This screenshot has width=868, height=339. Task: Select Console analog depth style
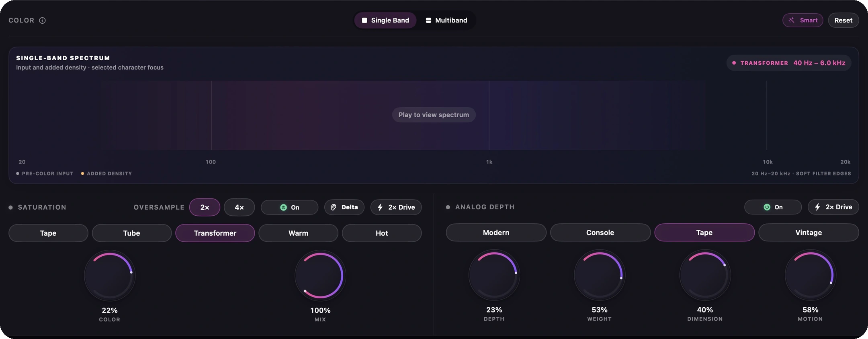[600, 233]
